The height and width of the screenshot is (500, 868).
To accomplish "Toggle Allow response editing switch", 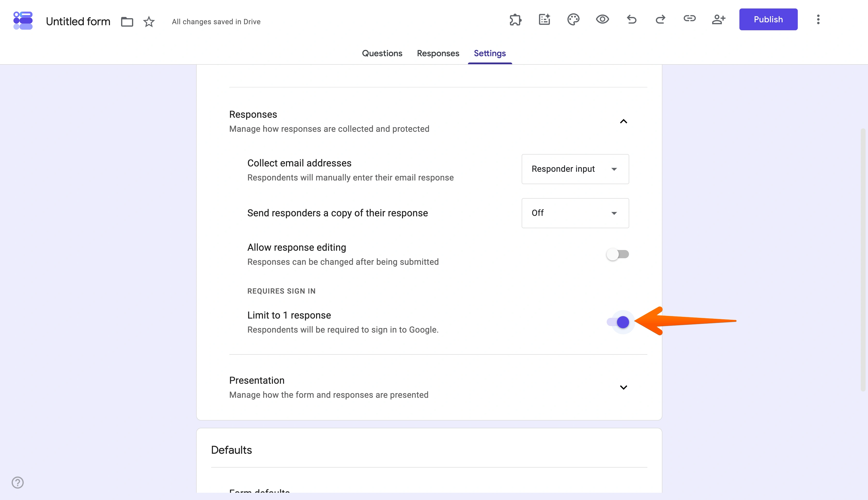I will 617,254.
